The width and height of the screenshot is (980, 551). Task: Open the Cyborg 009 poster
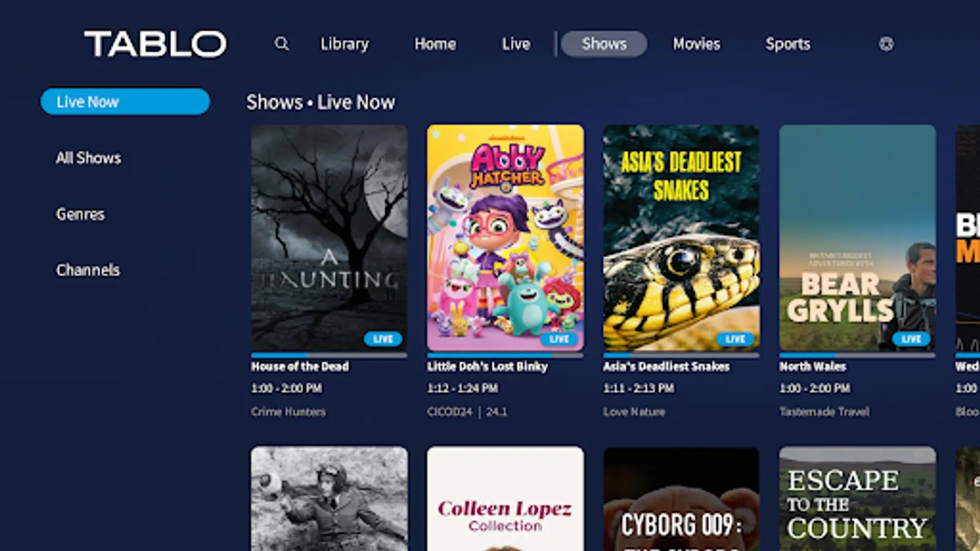(681, 498)
